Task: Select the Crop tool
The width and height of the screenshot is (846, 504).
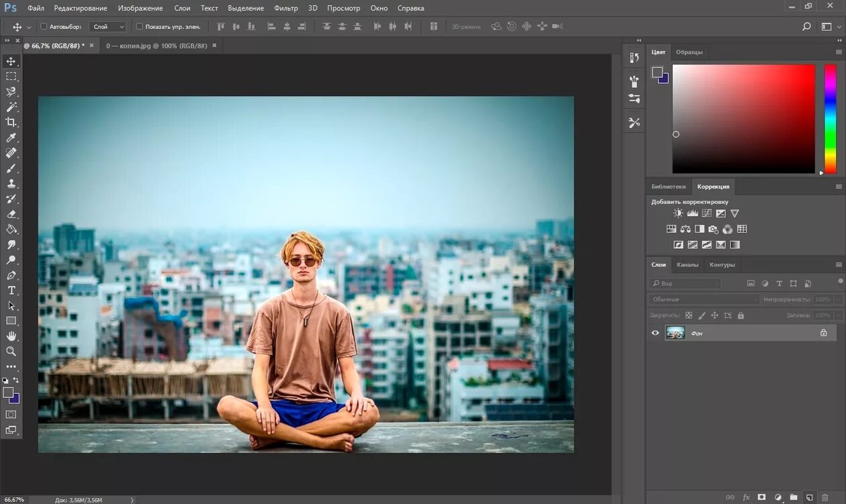Action: click(11, 122)
